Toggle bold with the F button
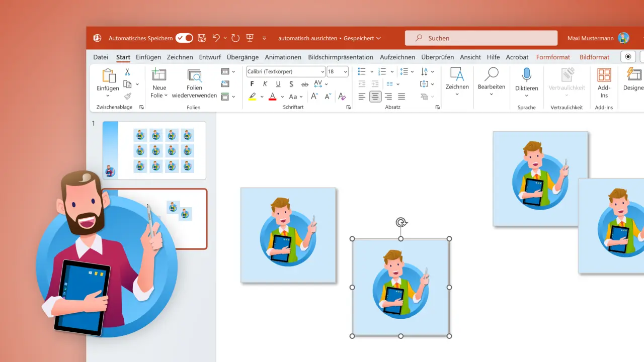Viewport: 644px width, 362px height. (x=252, y=84)
